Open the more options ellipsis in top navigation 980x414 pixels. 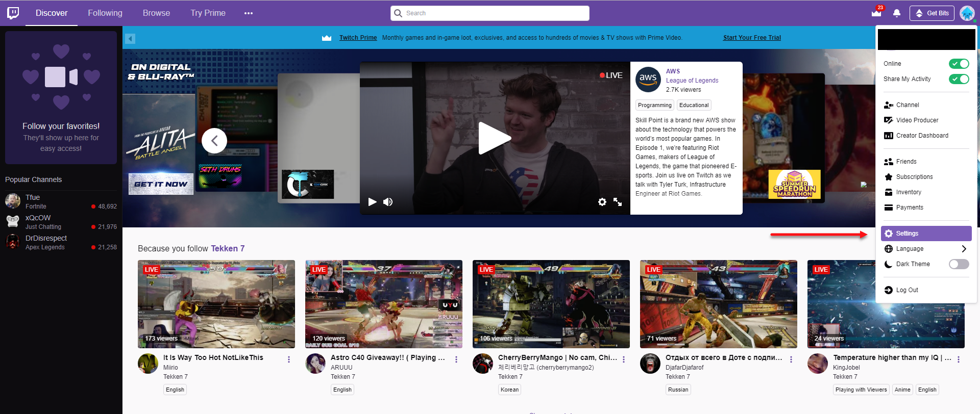point(249,13)
